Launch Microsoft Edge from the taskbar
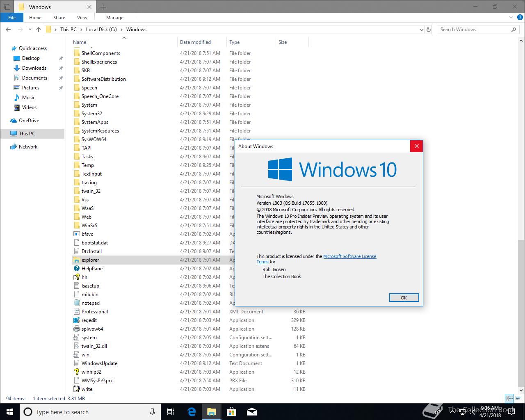The width and height of the screenshot is (525, 420). pos(192,412)
